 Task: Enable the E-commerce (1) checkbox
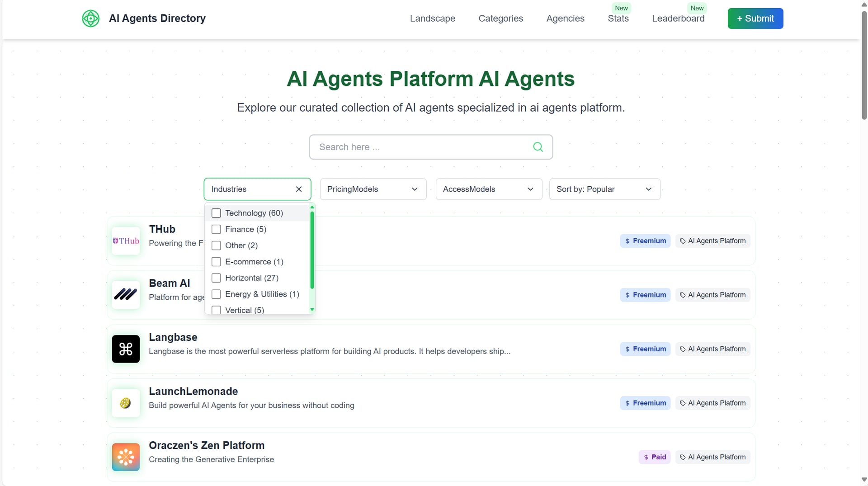tap(216, 262)
